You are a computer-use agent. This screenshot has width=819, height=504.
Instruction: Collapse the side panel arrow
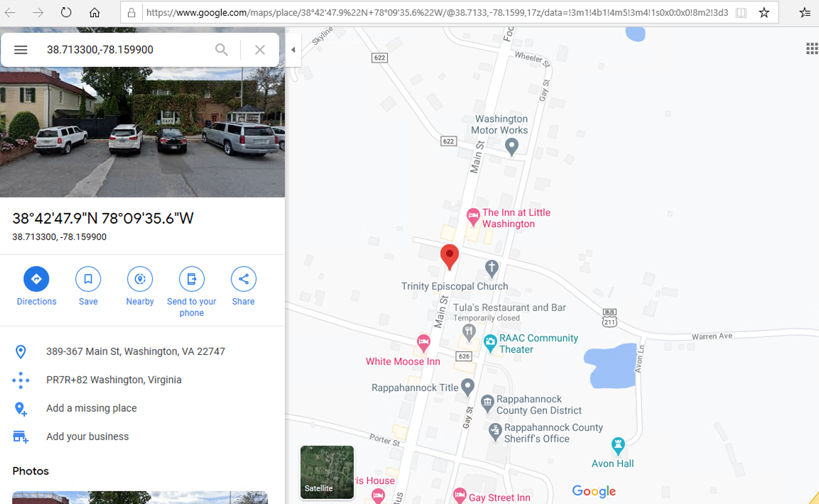[x=293, y=50]
